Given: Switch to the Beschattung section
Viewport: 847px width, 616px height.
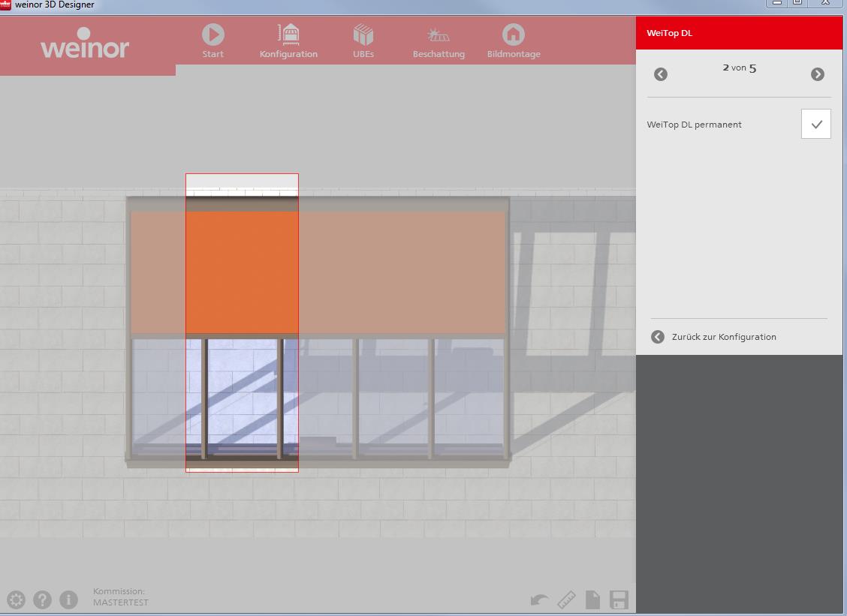Looking at the screenshot, I should click(439, 35).
